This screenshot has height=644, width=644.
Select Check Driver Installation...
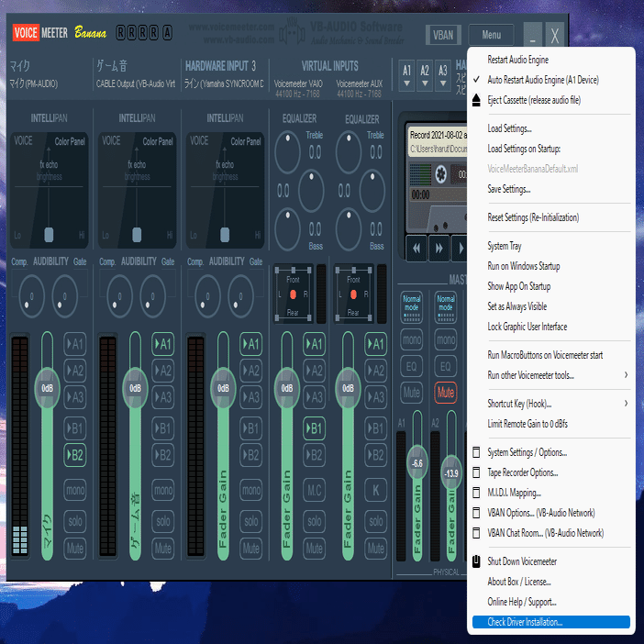pos(550,622)
